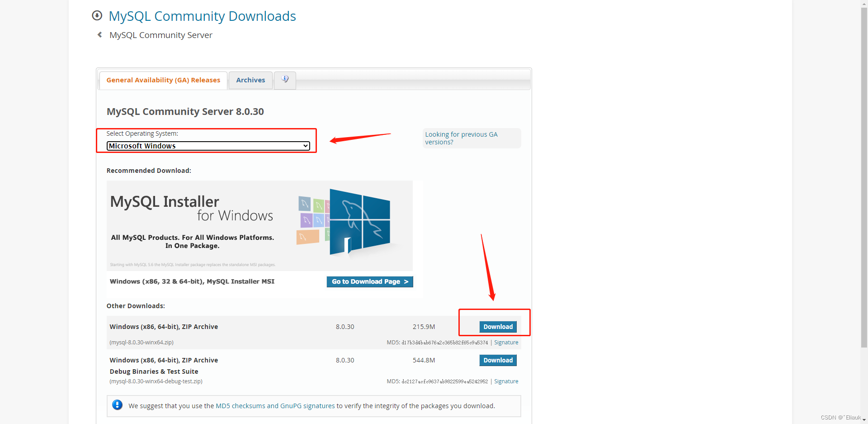Click the filename text (mysql-8.0.30-winx64.zip)
This screenshot has width=868, height=424.
pos(142,343)
